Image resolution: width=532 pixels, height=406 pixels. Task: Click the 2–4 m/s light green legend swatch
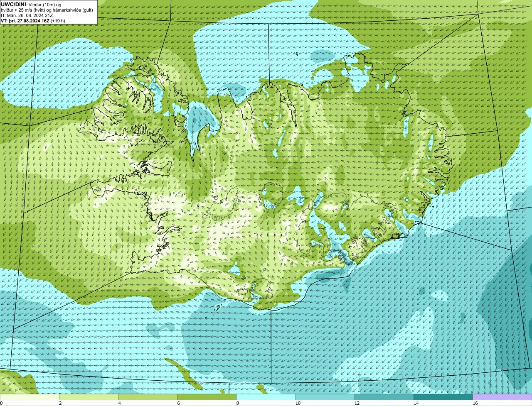(89, 397)
